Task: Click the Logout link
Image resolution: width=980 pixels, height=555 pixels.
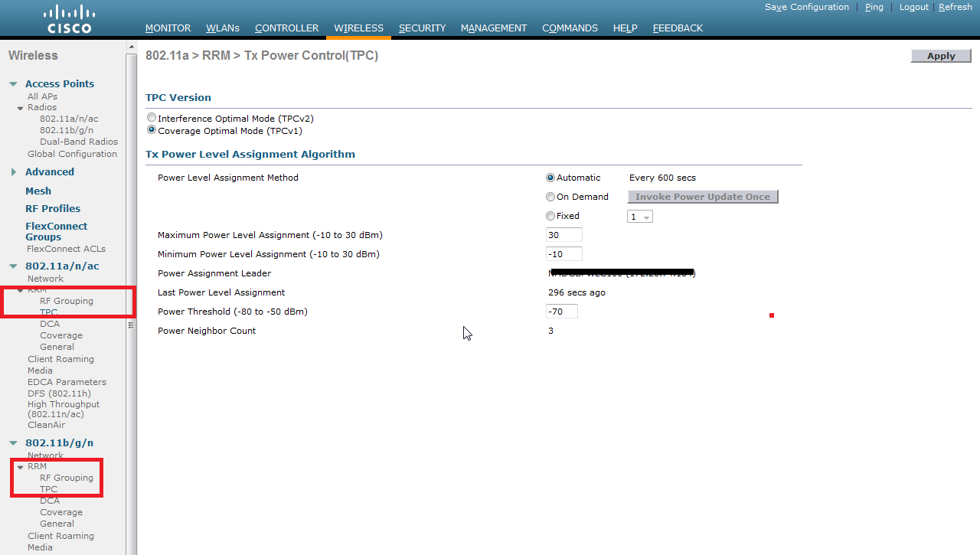Action: (913, 7)
